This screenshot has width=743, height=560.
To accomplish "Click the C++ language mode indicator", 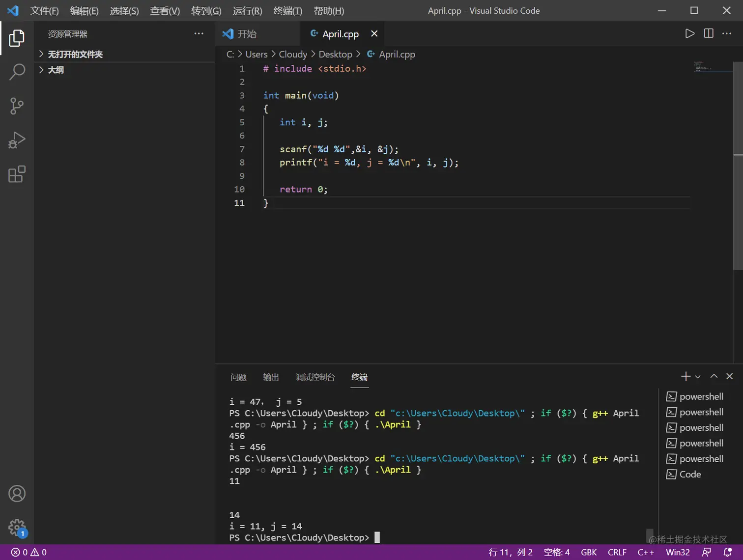I will 645,552.
